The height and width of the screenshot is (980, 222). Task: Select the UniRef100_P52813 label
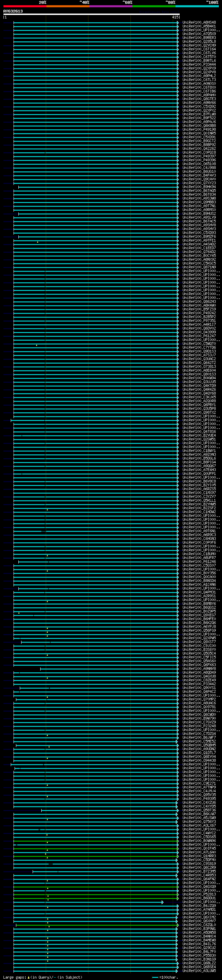click(x=199, y=894)
